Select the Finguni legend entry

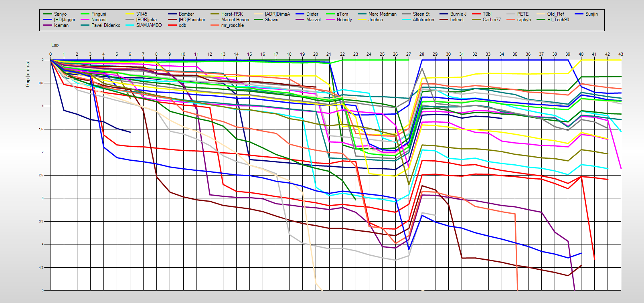pos(99,14)
